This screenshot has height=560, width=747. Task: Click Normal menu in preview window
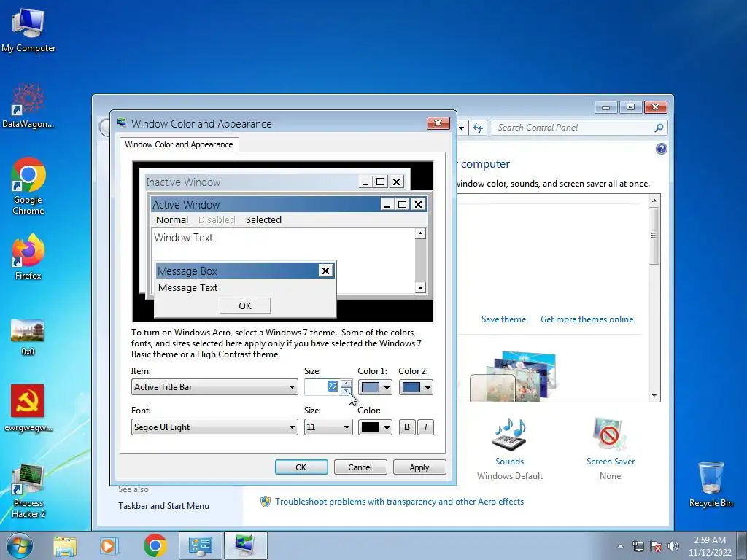[172, 219]
